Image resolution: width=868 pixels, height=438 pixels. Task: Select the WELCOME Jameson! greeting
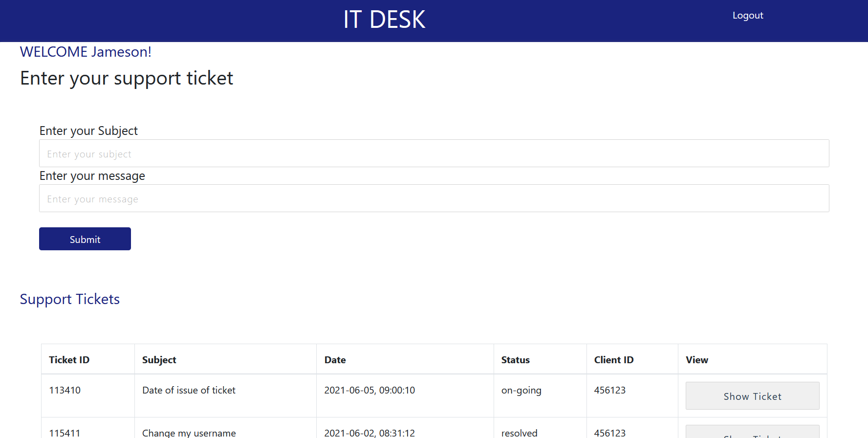click(x=86, y=52)
